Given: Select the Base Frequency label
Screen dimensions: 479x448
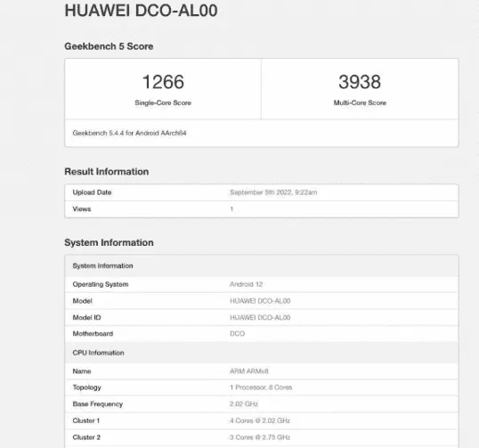Looking at the screenshot, I should [97, 404].
